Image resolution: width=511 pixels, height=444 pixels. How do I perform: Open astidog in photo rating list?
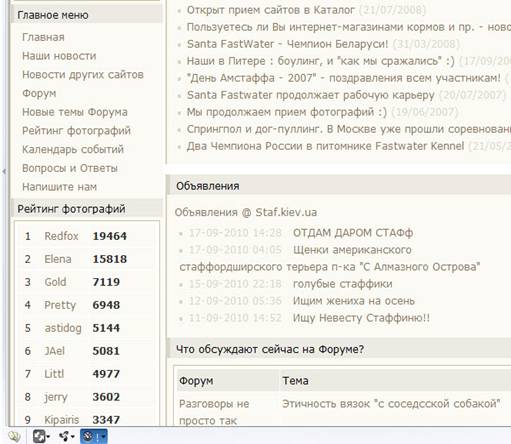pyautogui.click(x=63, y=328)
